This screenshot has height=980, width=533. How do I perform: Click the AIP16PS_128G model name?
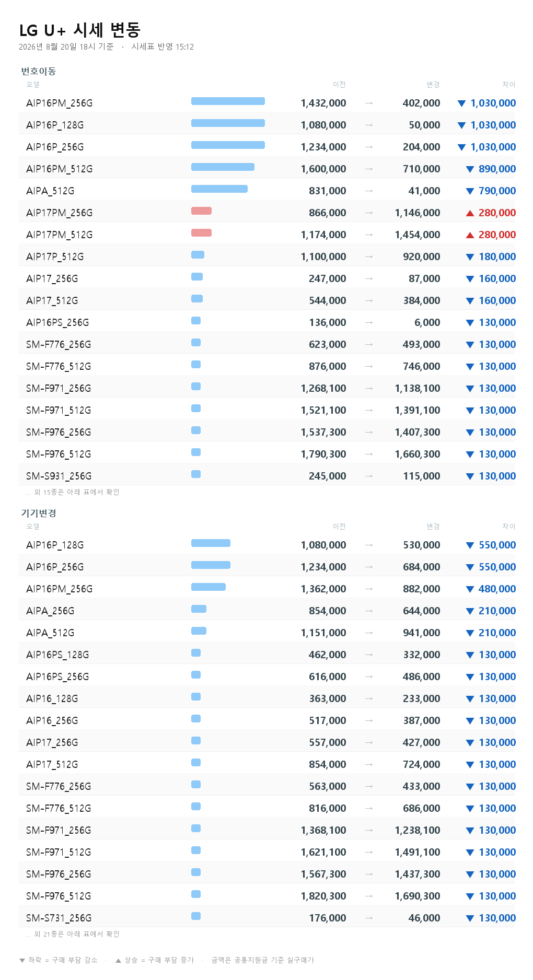tap(57, 655)
